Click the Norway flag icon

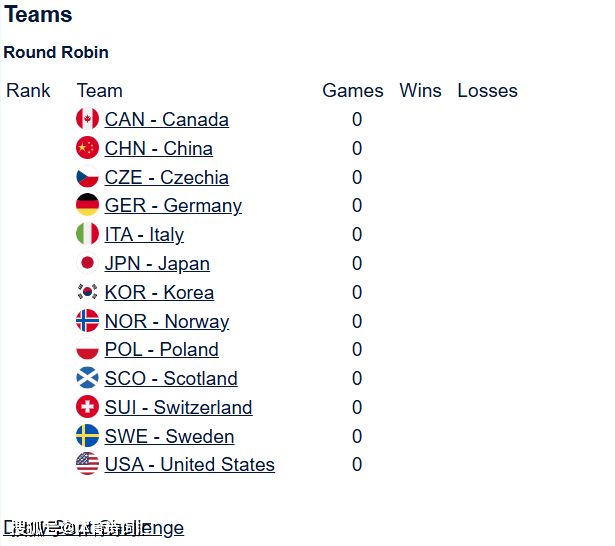[x=87, y=321]
